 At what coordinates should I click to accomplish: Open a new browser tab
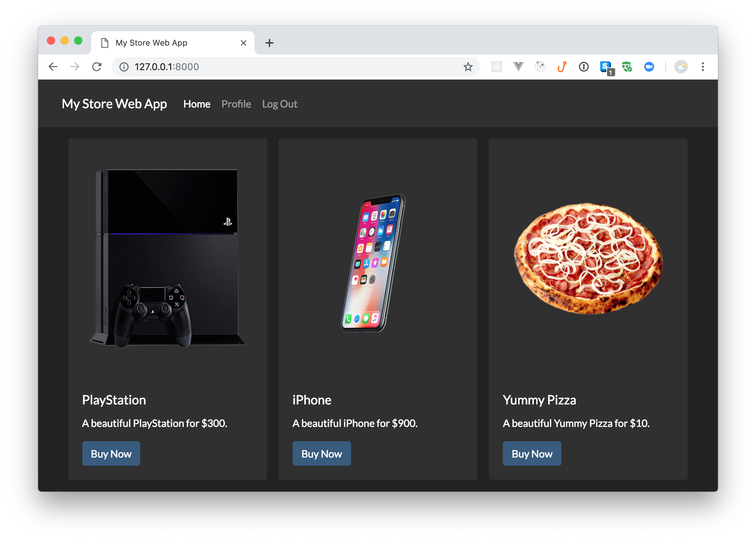(x=269, y=43)
